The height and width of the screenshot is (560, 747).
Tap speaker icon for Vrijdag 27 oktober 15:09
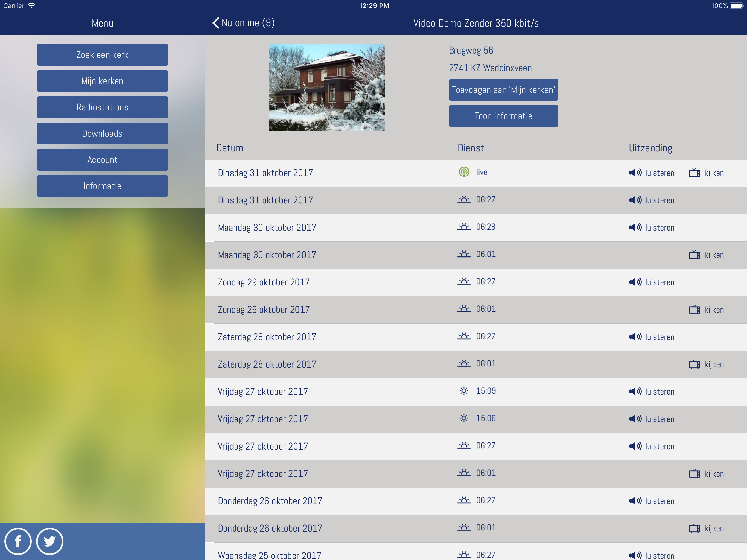635,392
